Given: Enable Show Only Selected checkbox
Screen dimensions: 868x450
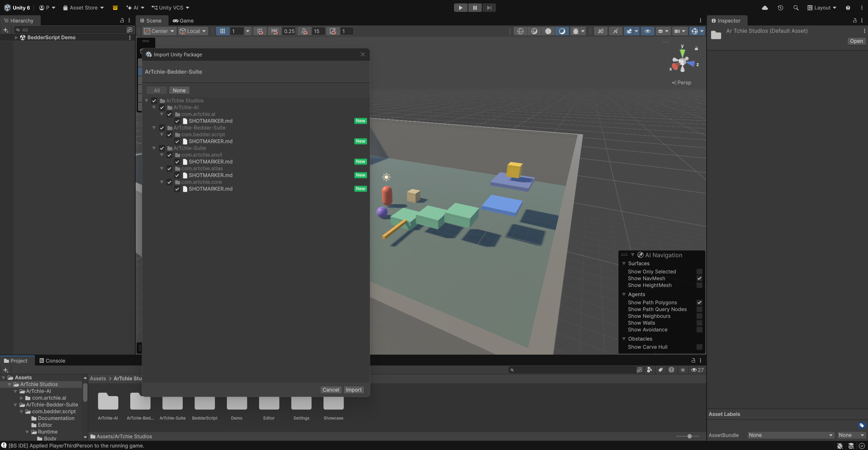Looking at the screenshot, I should [699, 272].
